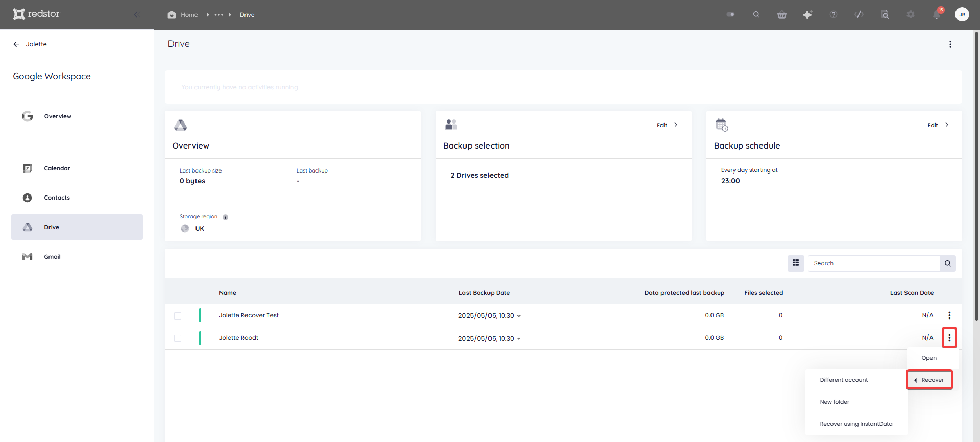The image size is (980, 442).
Task: Sort by the Name column header
Action: point(228,293)
